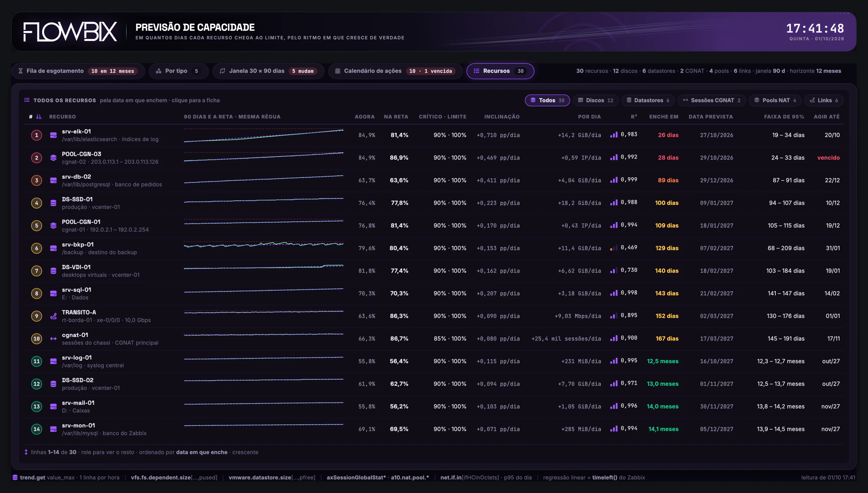
Task: Click the pool layers icon of POOL-CGN-03
Action: pyautogui.click(x=53, y=158)
